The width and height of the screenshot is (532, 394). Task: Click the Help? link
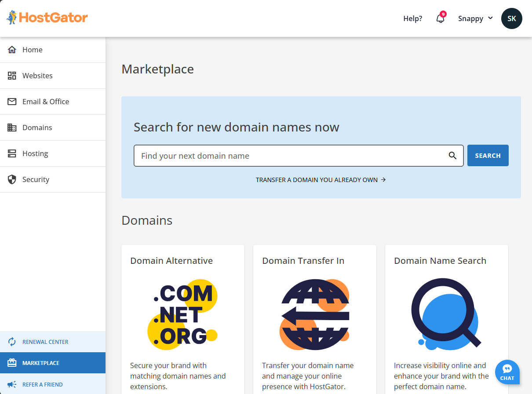tap(412, 18)
